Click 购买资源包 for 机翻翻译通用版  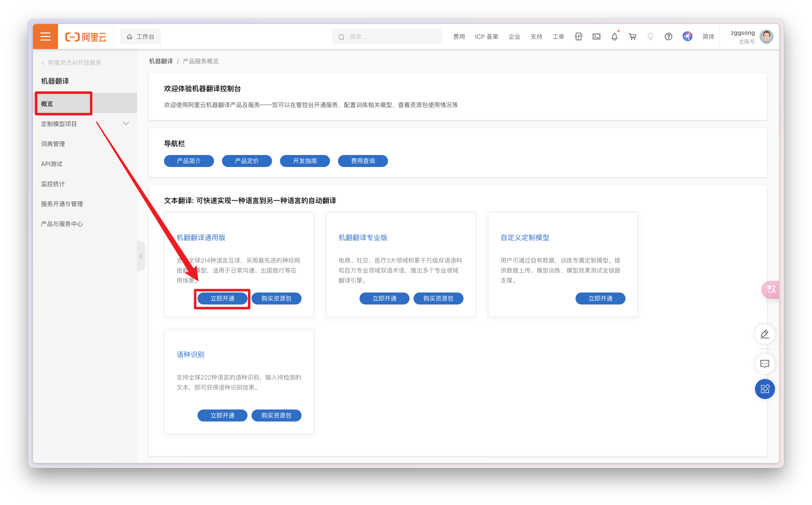pos(276,298)
